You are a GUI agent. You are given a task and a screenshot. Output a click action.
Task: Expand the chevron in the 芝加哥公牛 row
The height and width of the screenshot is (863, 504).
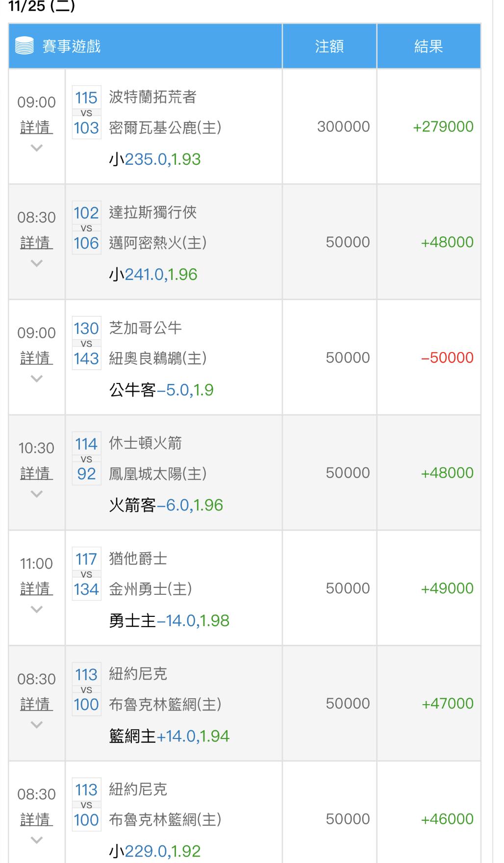click(37, 379)
